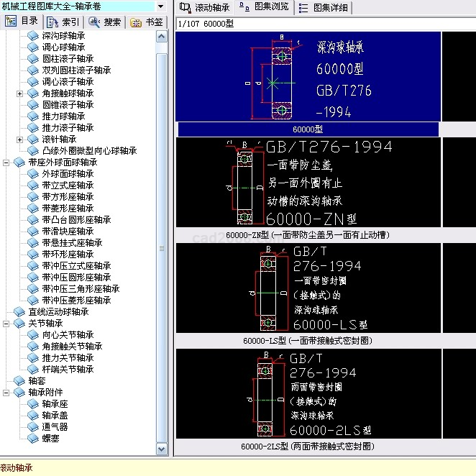Image resolution: width=476 pixels, height=476 pixels.
Task: Click the book icon beside 轴套
Action: [x=19, y=380]
